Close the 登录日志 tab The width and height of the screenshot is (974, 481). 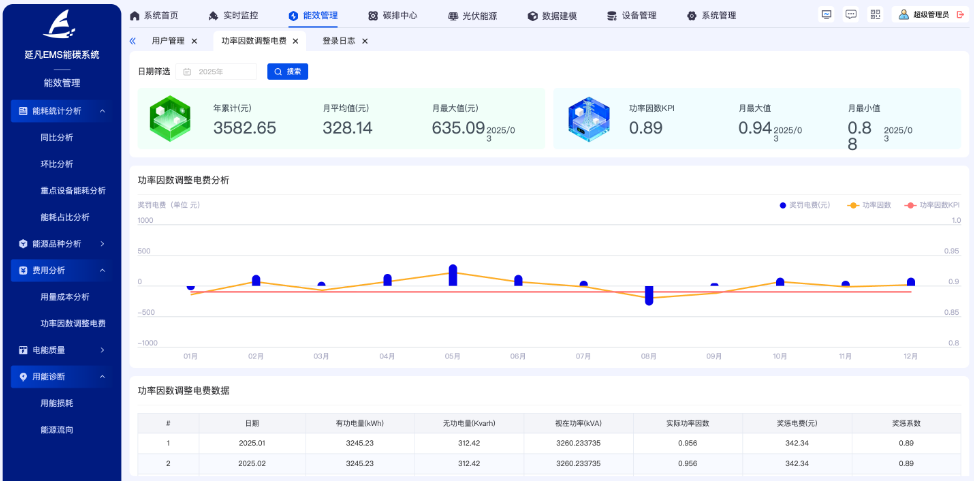365,41
